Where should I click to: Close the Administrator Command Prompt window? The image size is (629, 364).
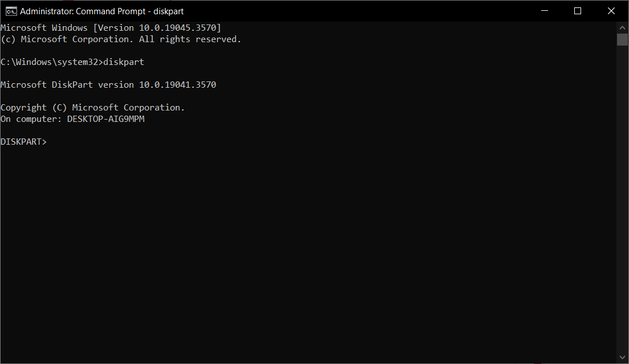(611, 11)
